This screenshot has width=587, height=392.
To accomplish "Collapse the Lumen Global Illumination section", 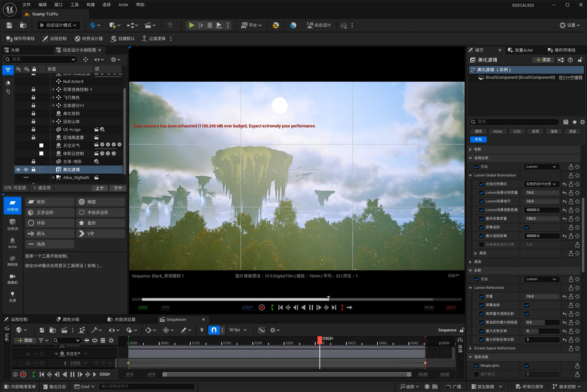I will [x=471, y=175].
